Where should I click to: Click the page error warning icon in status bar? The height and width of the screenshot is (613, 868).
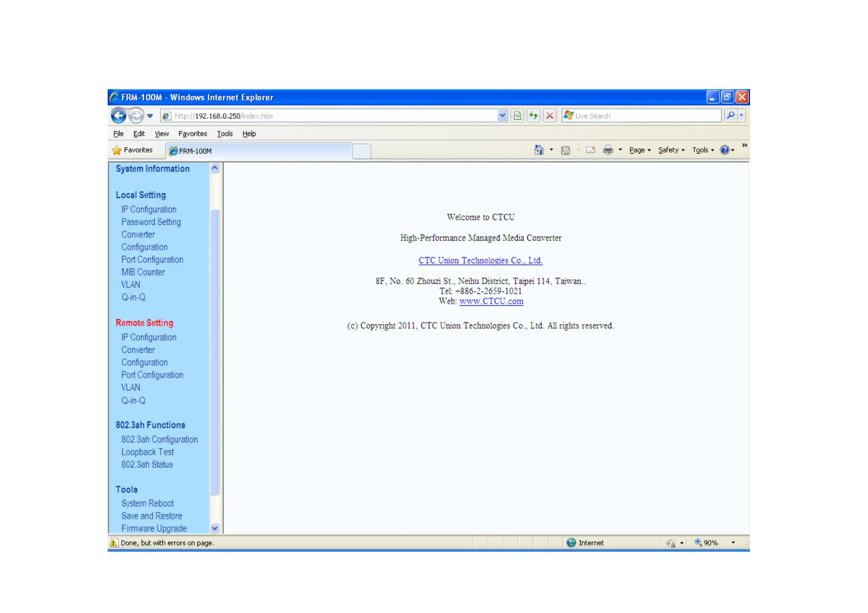pos(114,543)
